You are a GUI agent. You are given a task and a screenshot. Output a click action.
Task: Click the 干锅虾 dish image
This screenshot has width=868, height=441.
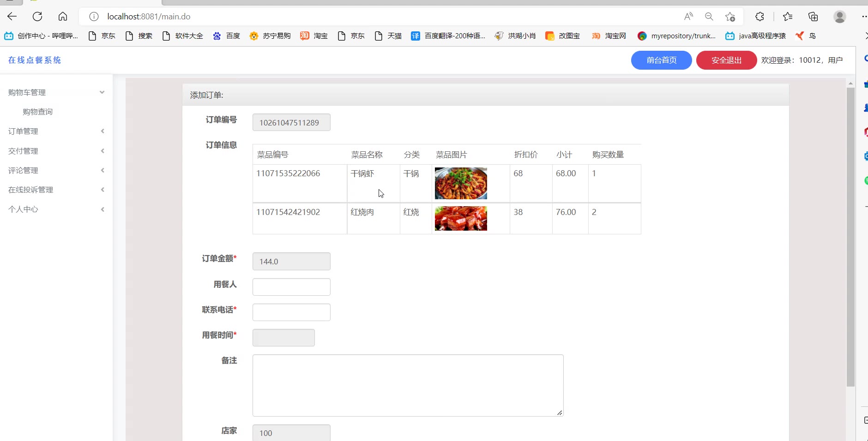[461, 183]
